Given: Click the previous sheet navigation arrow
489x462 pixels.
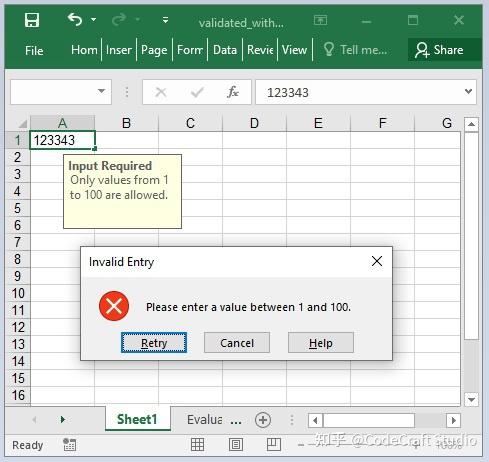Looking at the screenshot, I should [x=34, y=419].
